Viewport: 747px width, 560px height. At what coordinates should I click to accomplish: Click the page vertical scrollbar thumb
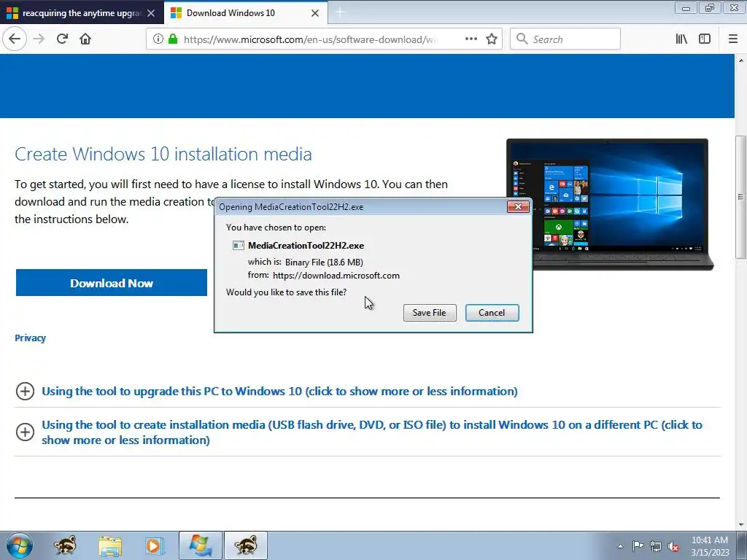[x=740, y=196]
